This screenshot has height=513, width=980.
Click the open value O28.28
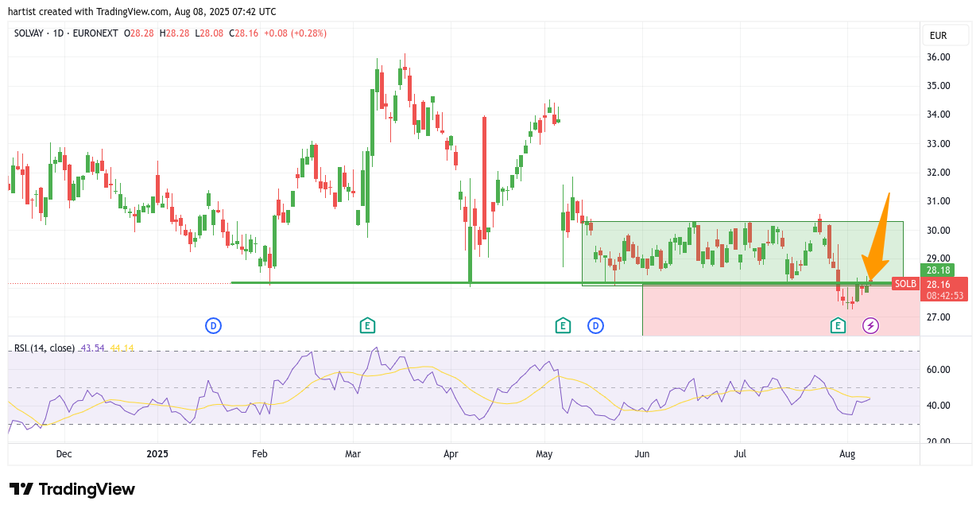pos(140,33)
